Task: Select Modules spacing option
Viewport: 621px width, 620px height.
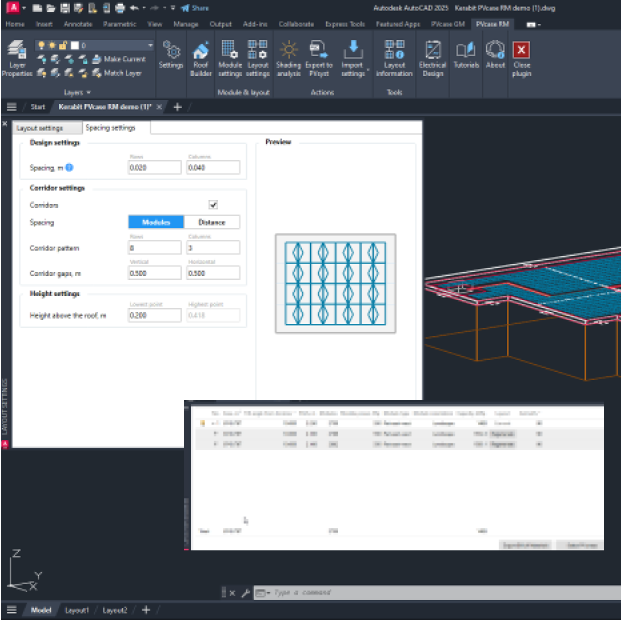Action: point(156,222)
